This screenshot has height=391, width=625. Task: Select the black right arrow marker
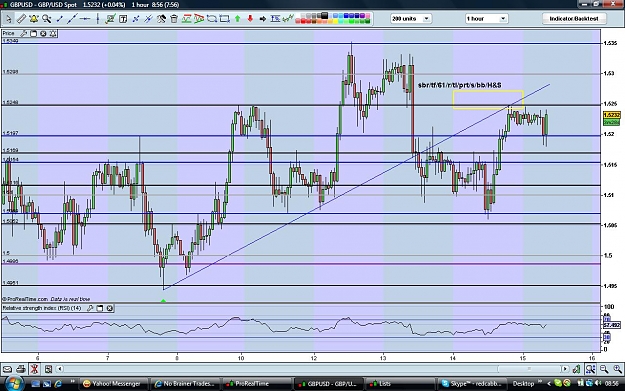(263, 19)
